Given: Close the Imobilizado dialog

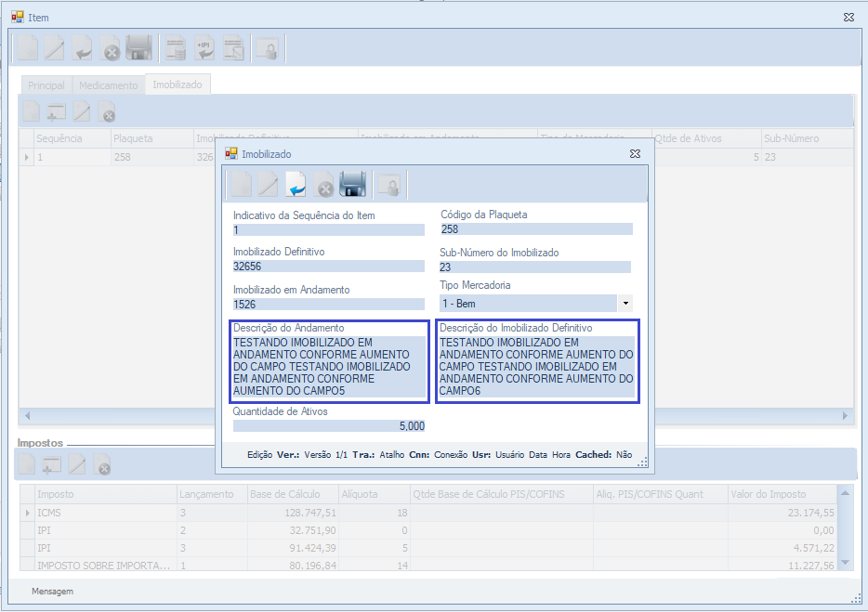Looking at the screenshot, I should point(635,153).
